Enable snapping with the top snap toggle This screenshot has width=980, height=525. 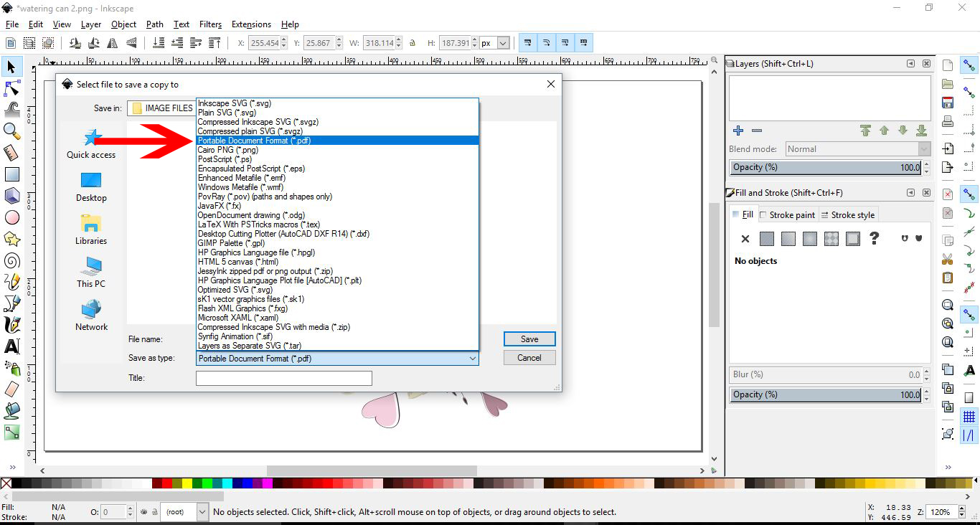tap(969, 65)
